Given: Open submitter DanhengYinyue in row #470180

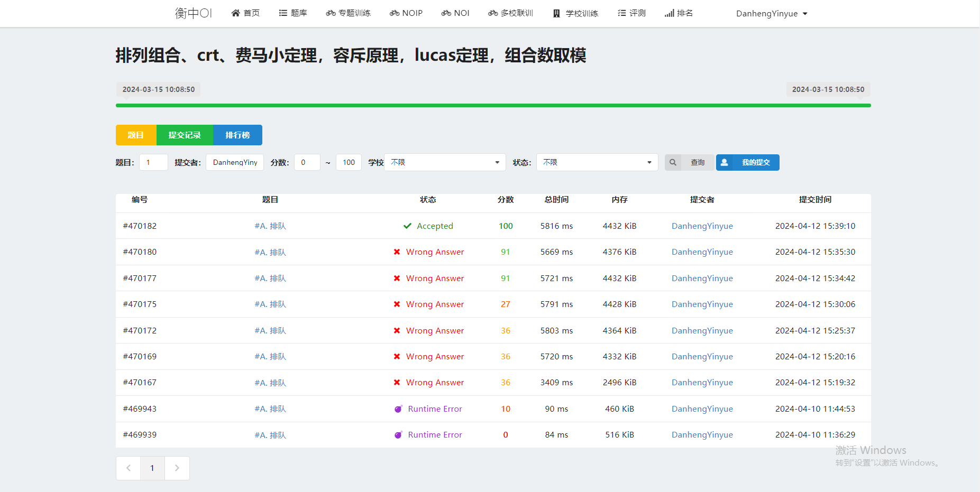Looking at the screenshot, I should click(x=702, y=252).
